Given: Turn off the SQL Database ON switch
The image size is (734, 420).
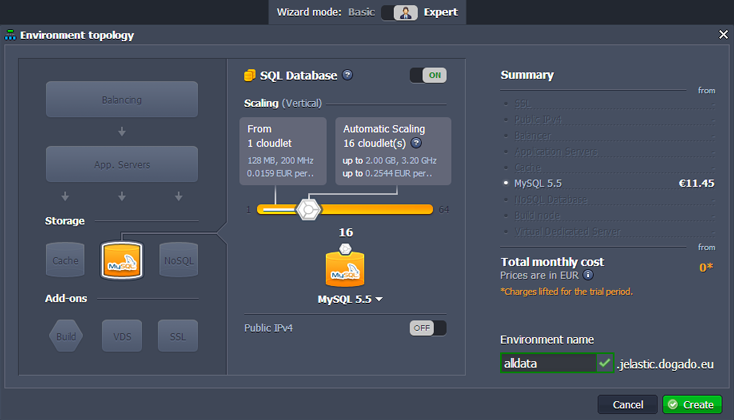Looking at the screenshot, I should (x=428, y=75).
